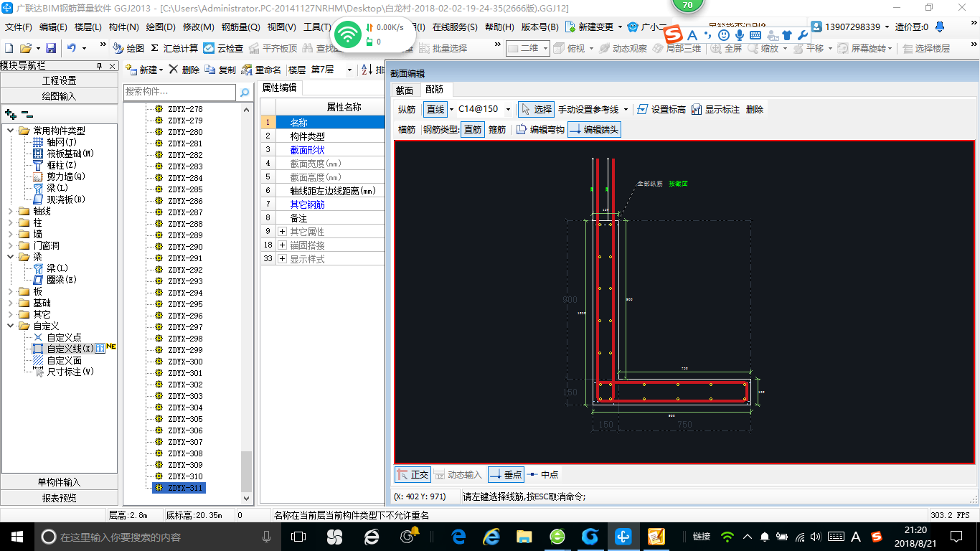Expand the 轴线 tree folder
The width and height of the screenshot is (980, 551).
tap(11, 211)
